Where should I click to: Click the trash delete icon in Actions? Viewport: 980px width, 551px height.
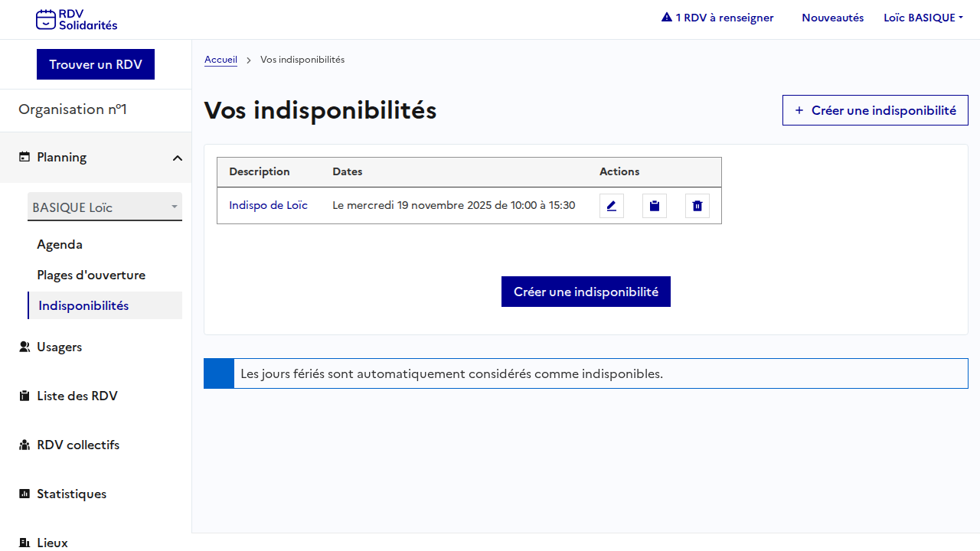click(697, 206)
